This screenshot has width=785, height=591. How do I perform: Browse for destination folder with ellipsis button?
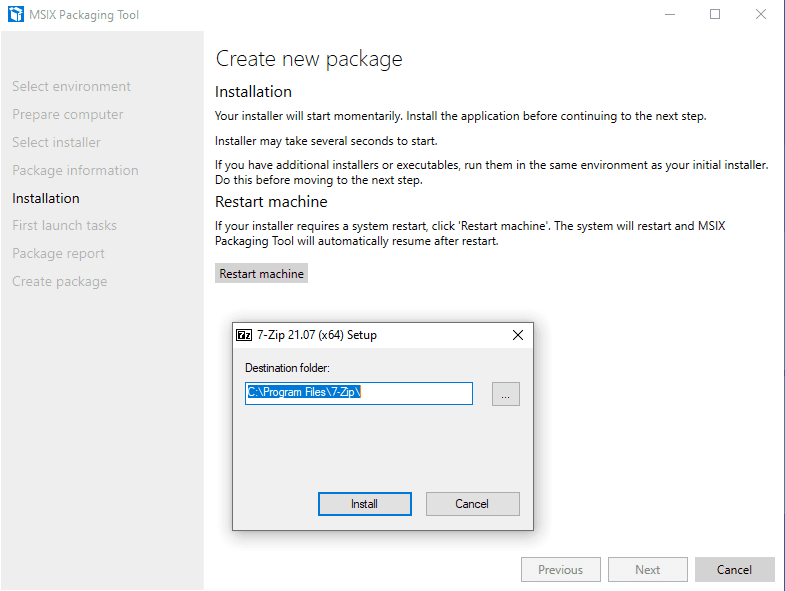(505, 394)
